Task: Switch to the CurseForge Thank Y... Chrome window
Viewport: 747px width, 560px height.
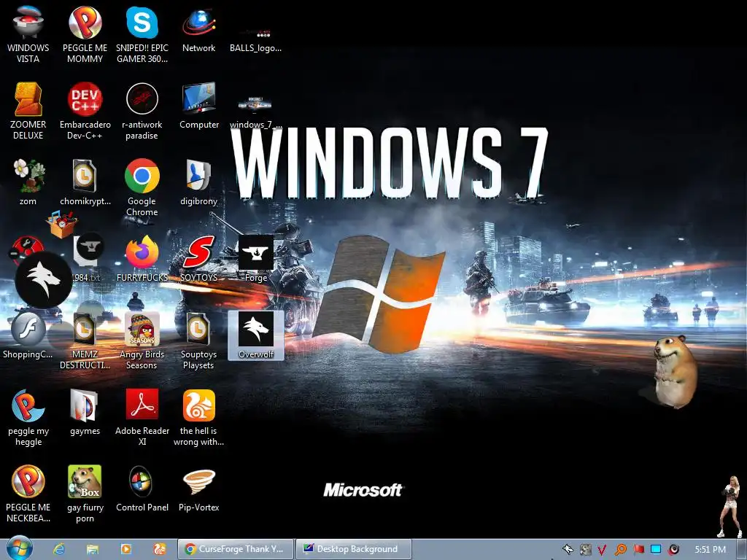Action: coord(236,549)
